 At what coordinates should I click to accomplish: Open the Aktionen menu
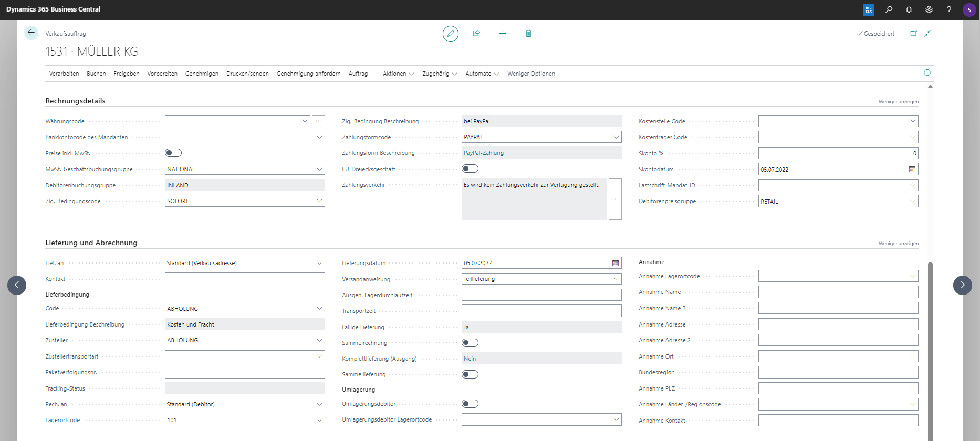click(x=398, y=73)
